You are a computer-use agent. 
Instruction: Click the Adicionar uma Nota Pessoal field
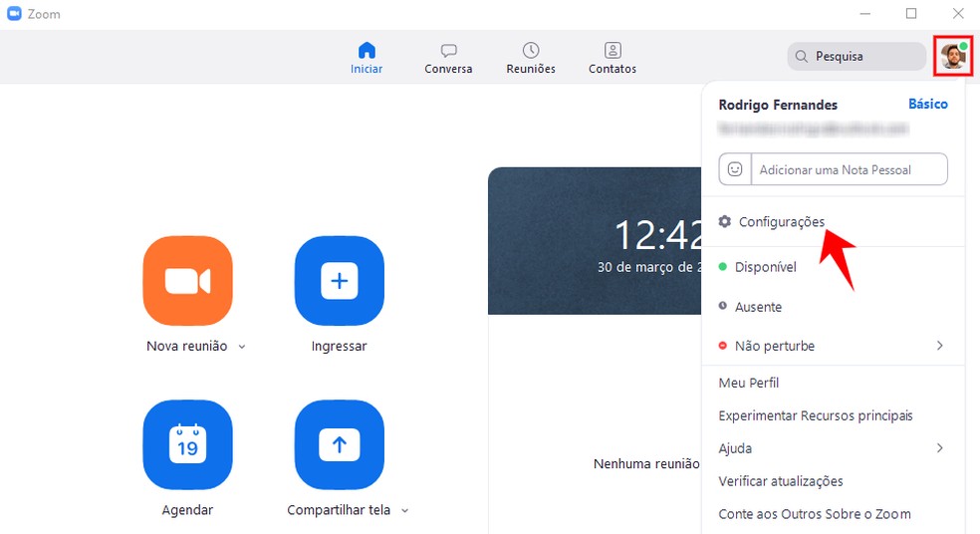(x=849, y=169)
